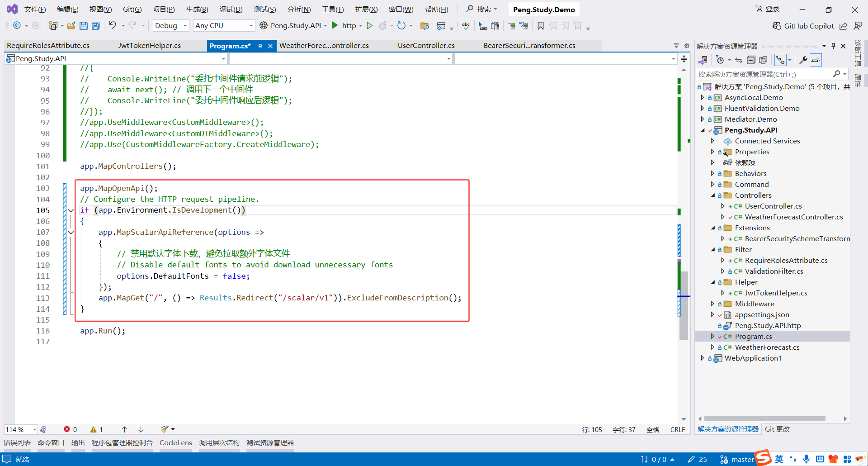Toggle the preview selected items button

[816, 60]
